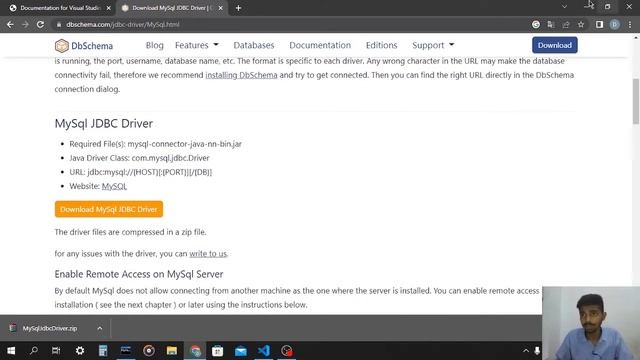Open Task View in taskbar
Viewport: 640px width, 360px height.
point(56,351)
